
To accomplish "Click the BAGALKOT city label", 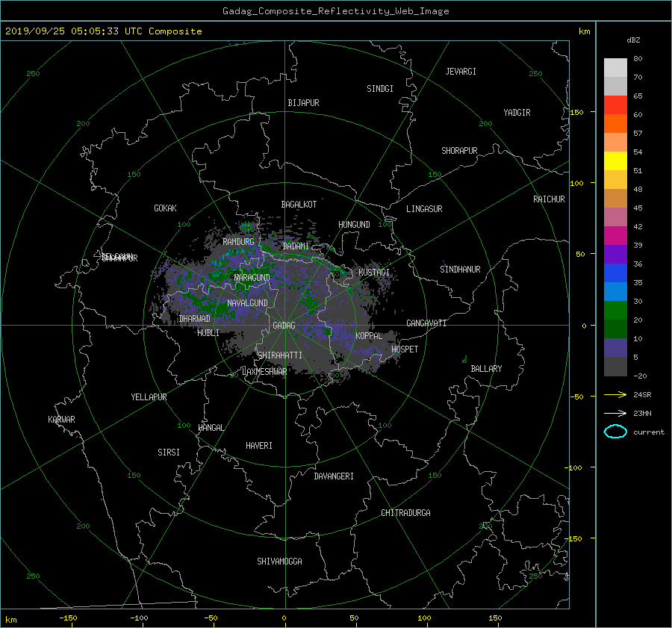I will tap(299, 205).
